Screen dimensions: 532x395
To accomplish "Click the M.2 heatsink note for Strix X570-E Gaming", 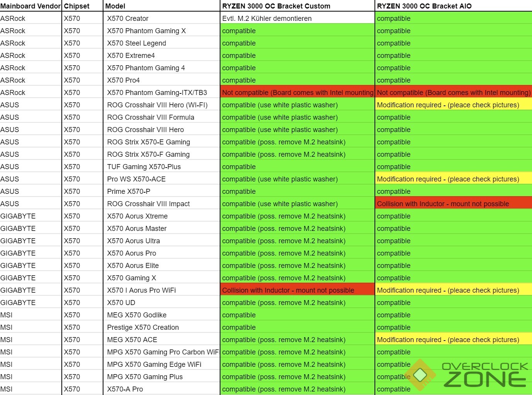I will 297,142.
